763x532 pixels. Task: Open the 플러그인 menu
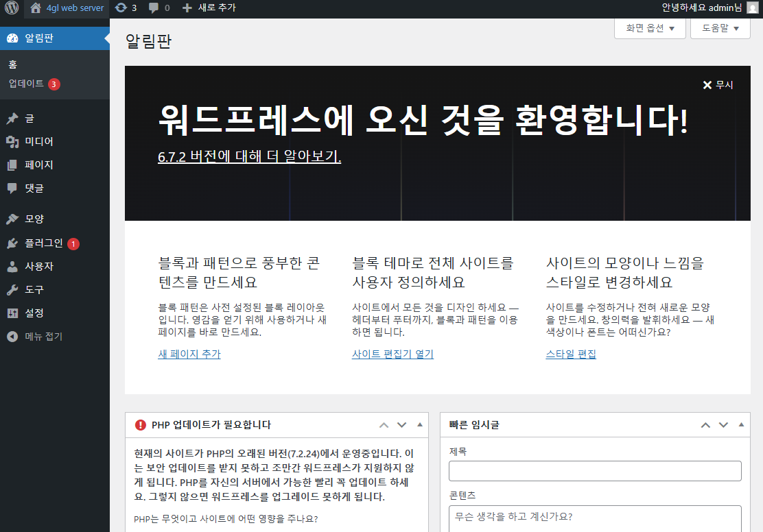click(x=54, y=243)
